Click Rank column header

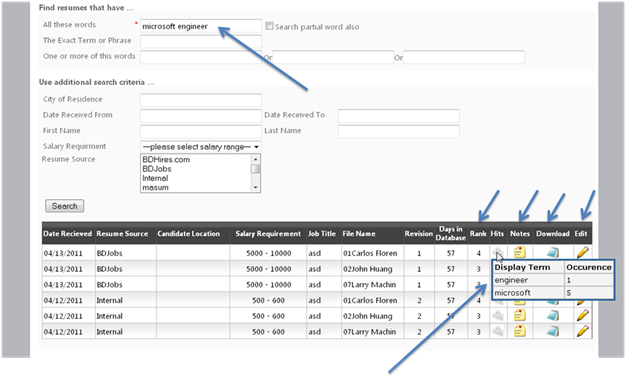tap(478, 234)
